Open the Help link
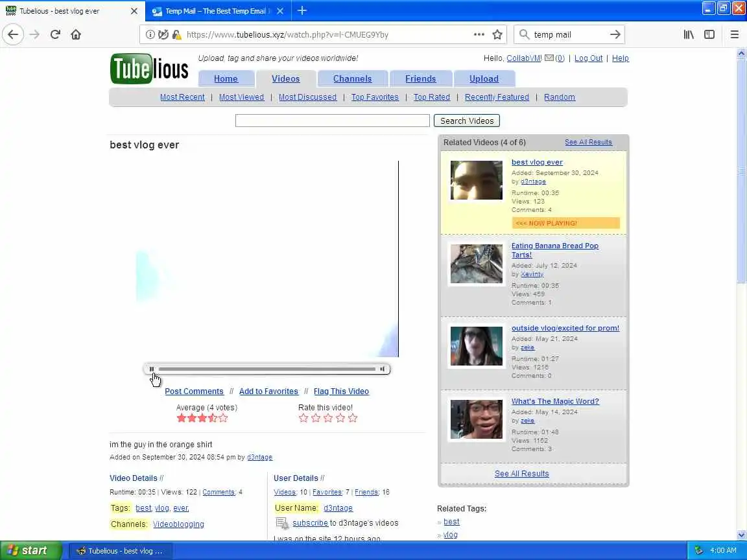The width and height of the screenshot is (747, 560). pyautogui.click(x=621, y=58)
